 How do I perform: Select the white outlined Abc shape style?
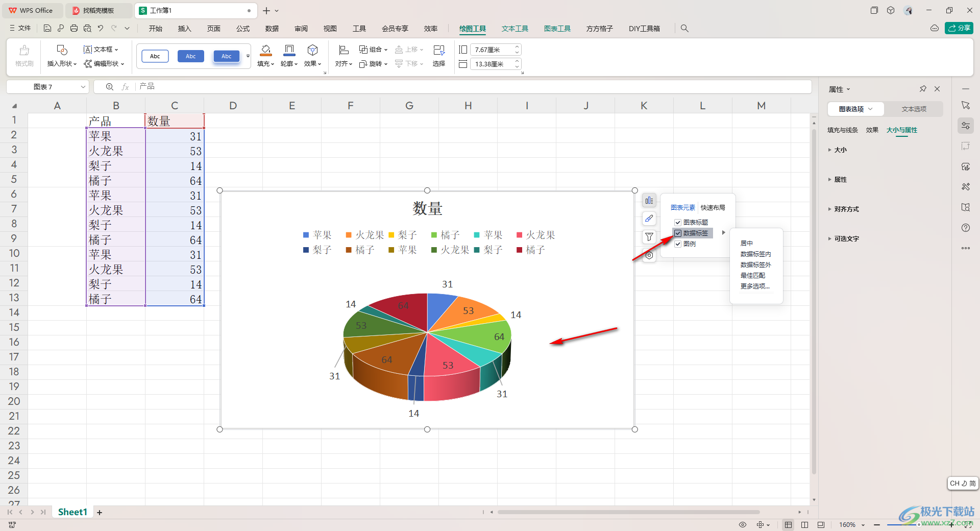click(155, 56)
